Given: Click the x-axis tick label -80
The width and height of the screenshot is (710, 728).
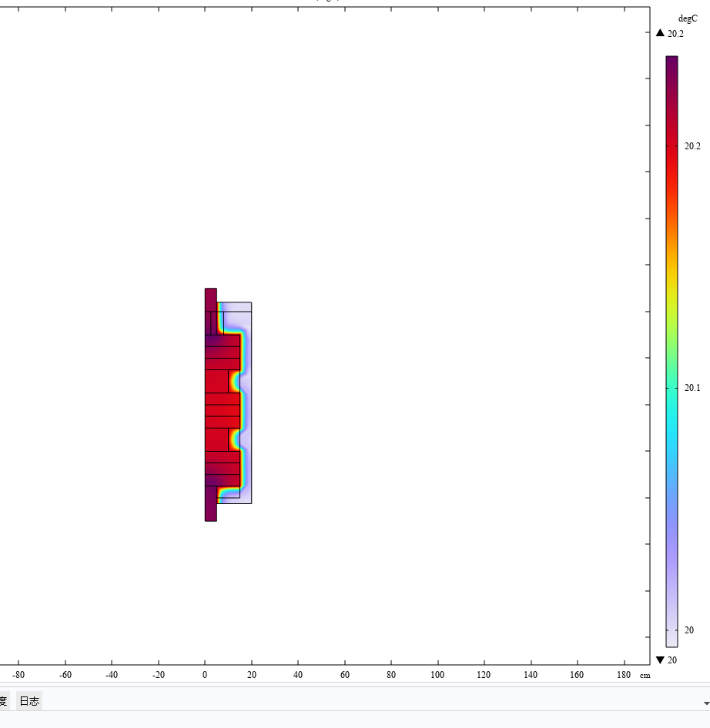Looking at the screenshot, I should [x=18, y=675].
